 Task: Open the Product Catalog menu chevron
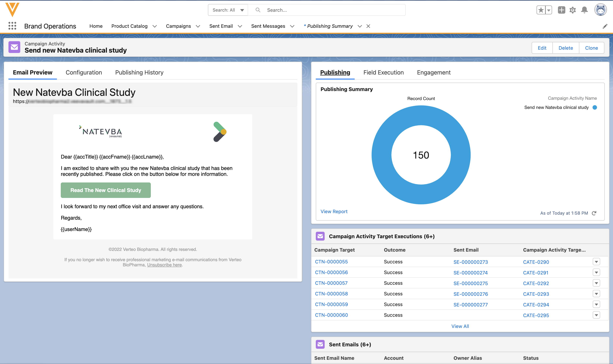[155, 26]
